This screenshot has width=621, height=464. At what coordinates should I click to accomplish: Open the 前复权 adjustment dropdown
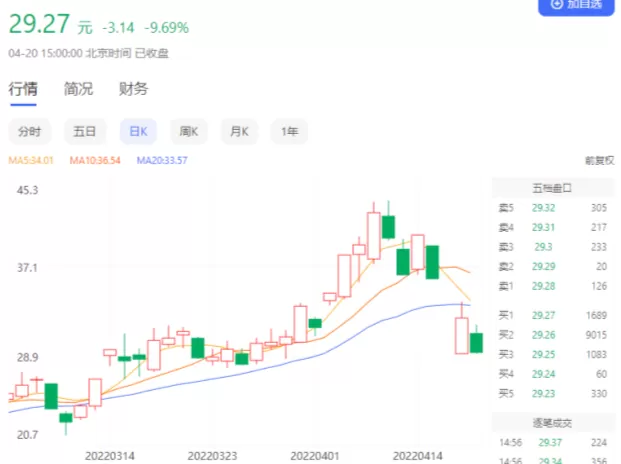(600, 160)
